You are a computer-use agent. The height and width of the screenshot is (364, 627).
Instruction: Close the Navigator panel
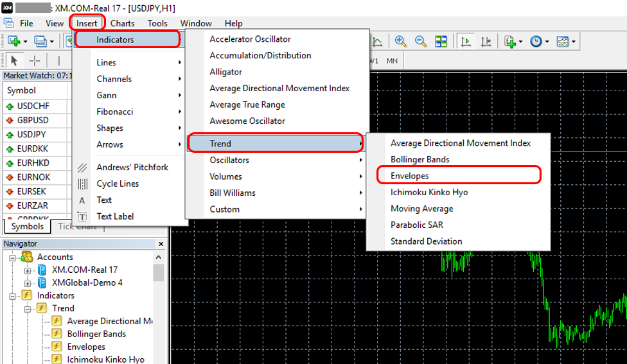(161, 244)
